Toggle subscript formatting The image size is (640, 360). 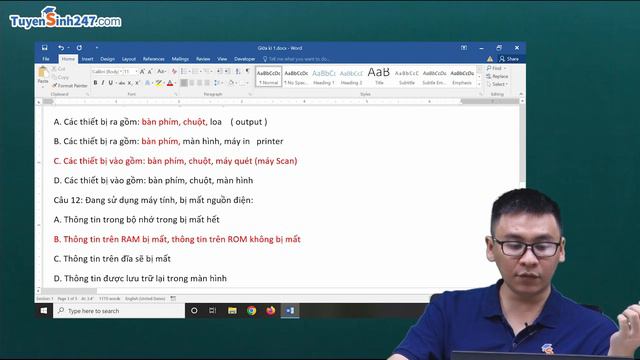pyautogui.click(x=129, y=83)
